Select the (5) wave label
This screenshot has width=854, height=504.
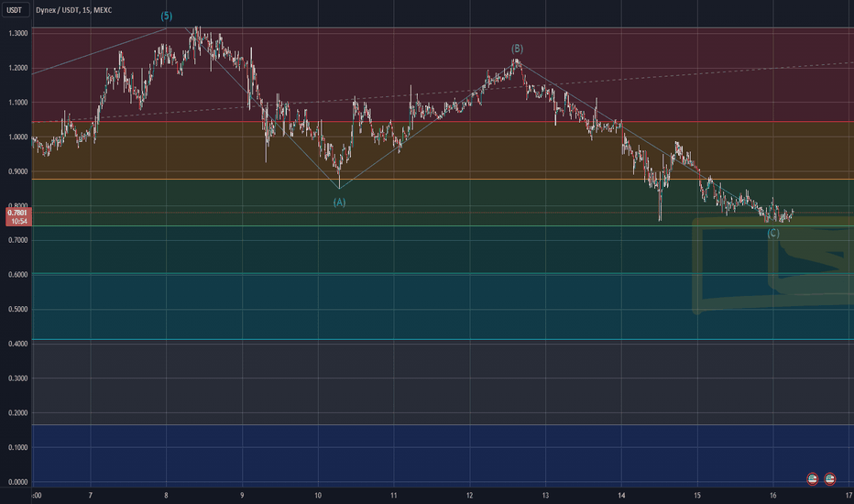167,16
